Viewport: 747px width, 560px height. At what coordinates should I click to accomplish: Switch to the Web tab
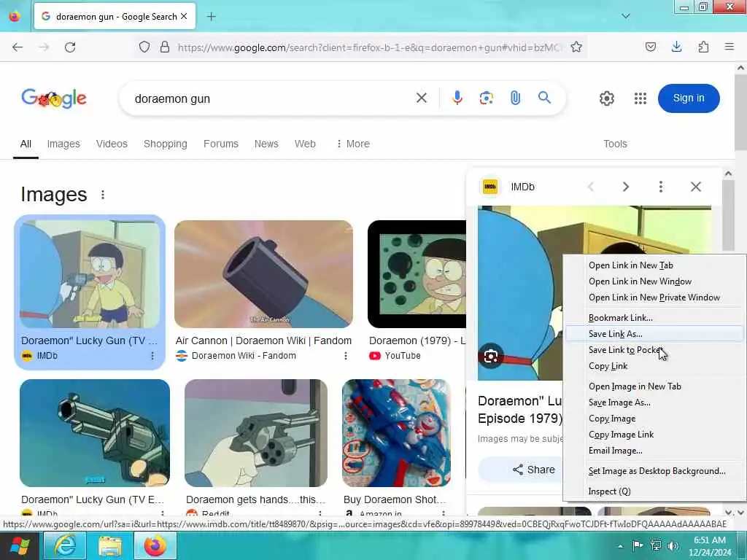pos(305,144)
